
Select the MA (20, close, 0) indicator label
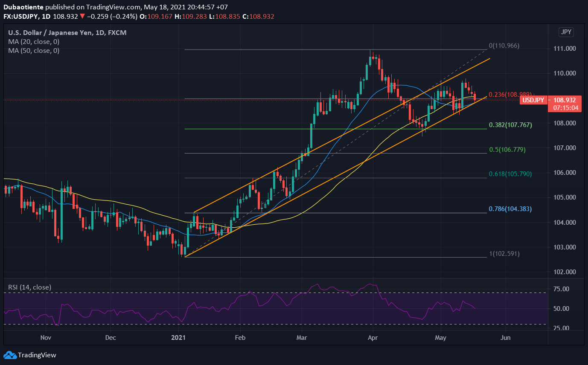tap(34, 42)
